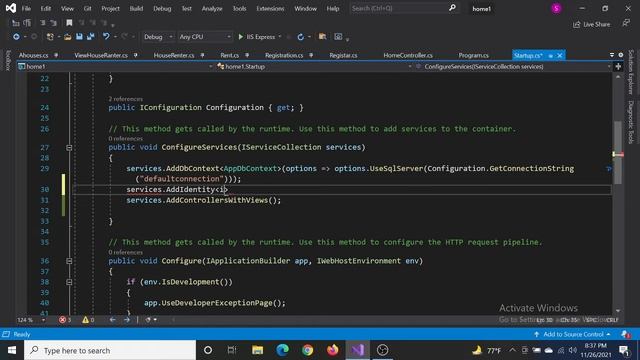
Task: Open the feedback icon near Live Share
Action: point(626,23)
